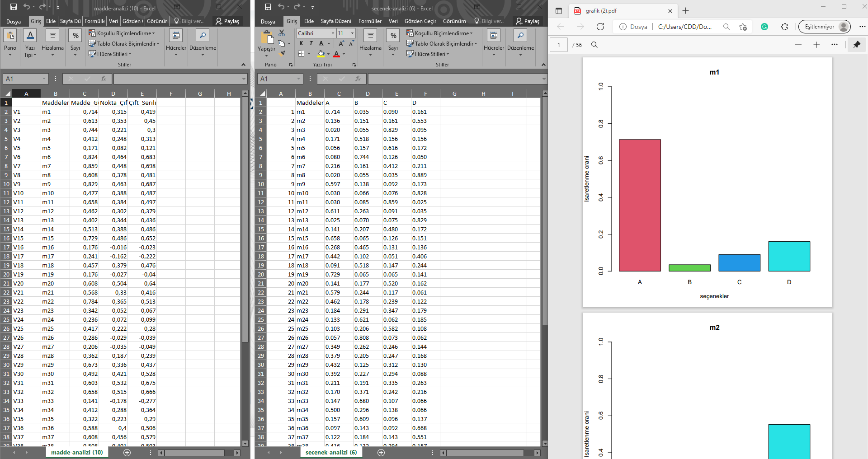Toggle bold K formatting
This screenshot has height=459, width=868.
tap(301, 43)
